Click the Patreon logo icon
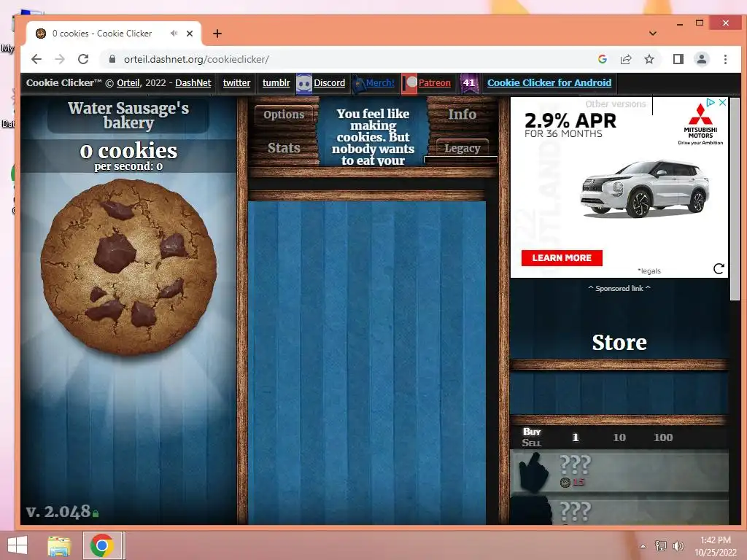747x560 pixels. click(x=410, y=83)
